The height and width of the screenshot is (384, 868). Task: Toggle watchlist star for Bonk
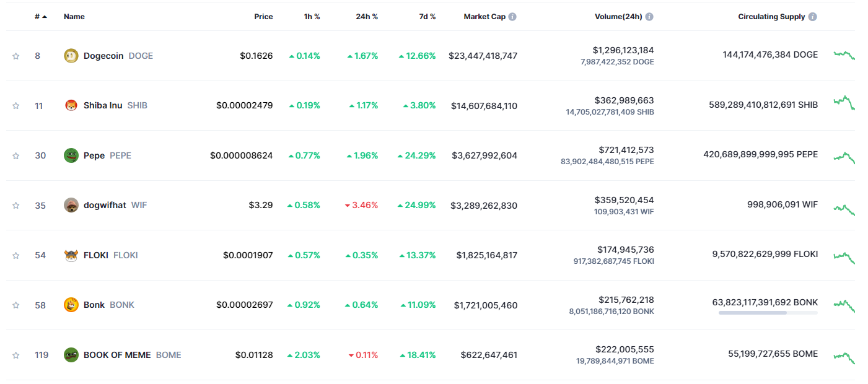pos(15,305)
